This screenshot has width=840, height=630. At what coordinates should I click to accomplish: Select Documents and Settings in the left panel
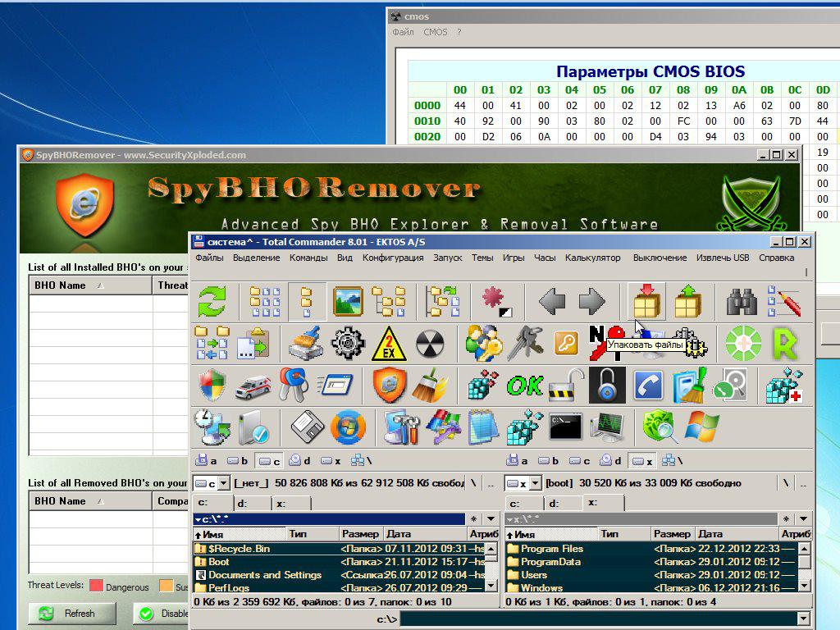pyautogui.click(x=339, y=575)
